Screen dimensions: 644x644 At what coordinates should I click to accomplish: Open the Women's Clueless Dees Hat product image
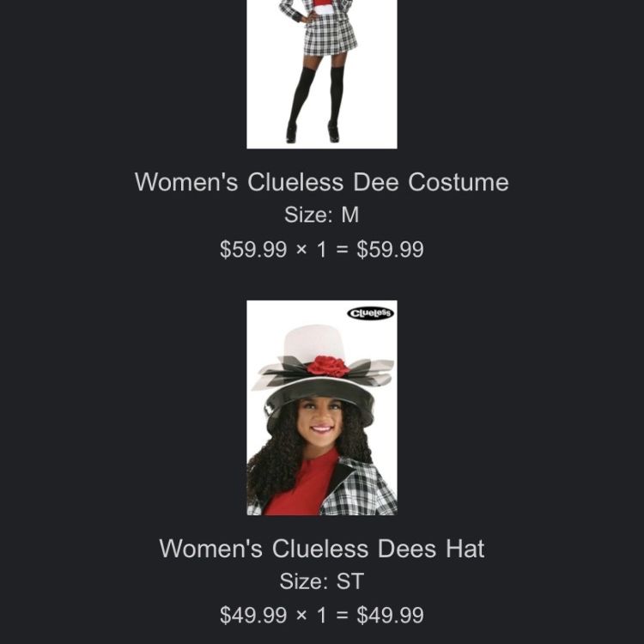pyautogui.click(x=322, y=407)
